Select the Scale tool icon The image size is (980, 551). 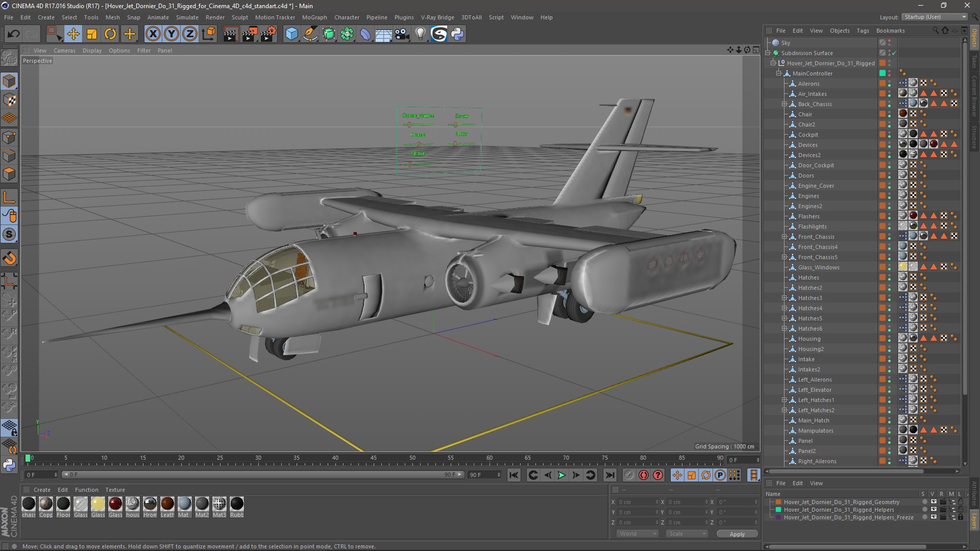click(x=92, y=34)
